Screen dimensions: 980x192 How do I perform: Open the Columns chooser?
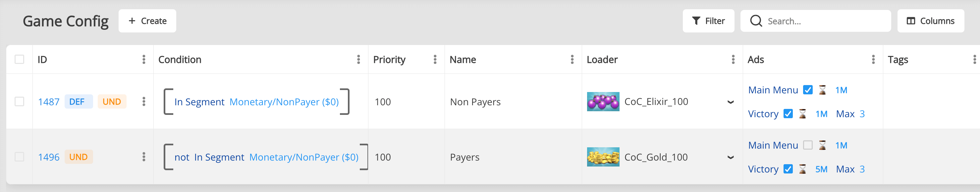pyautogui.click(x=930, y=21)
